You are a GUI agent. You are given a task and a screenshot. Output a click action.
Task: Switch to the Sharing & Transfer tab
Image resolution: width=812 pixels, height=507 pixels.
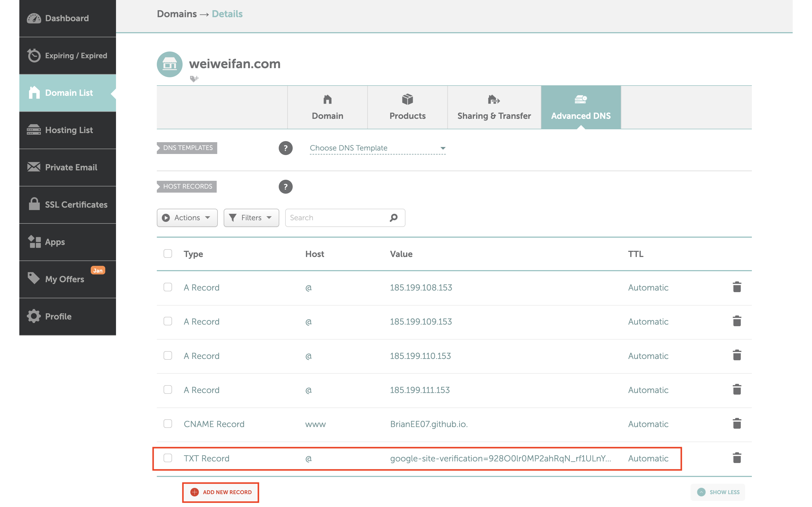click(x=494, y=107)
